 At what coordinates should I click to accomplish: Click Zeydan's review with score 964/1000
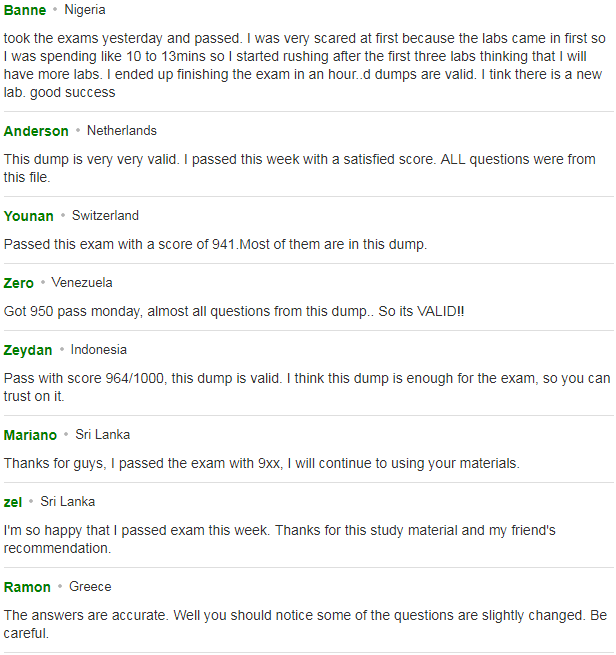307,387
